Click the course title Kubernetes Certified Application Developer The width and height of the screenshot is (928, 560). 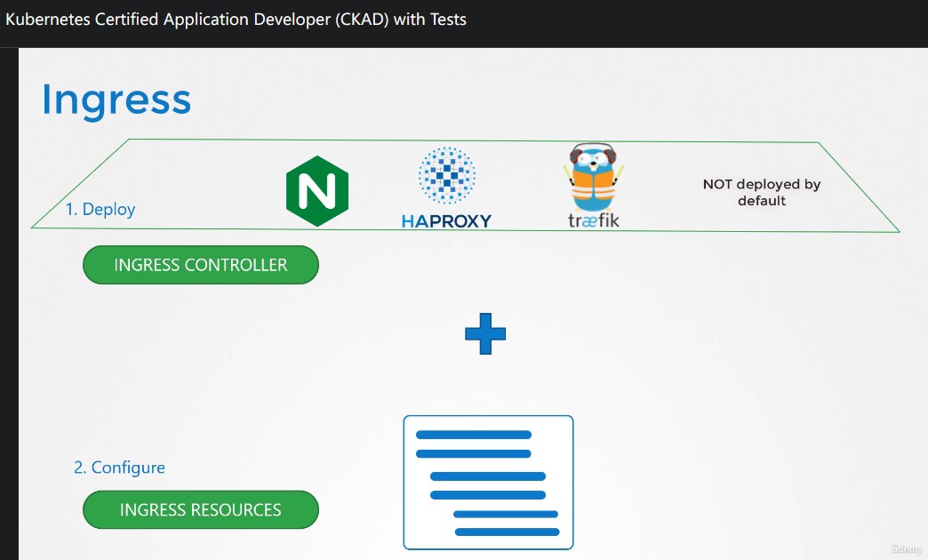pos(236,20)
